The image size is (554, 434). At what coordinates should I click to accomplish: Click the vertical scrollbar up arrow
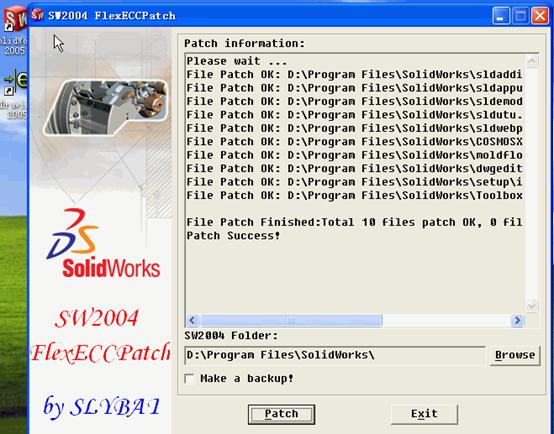531,61
